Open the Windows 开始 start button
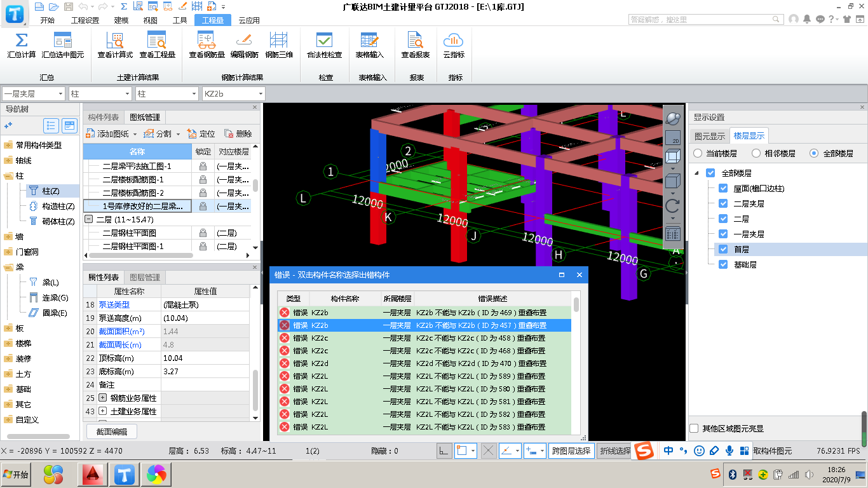The width and height of the screenshot is (868, 488). [17, 474]
